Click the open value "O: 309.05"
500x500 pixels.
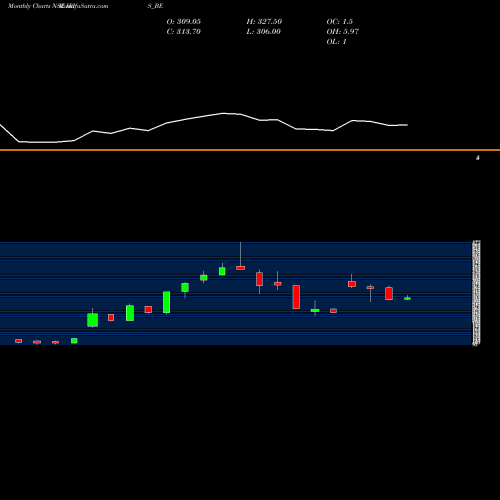[x=184, y=22]
